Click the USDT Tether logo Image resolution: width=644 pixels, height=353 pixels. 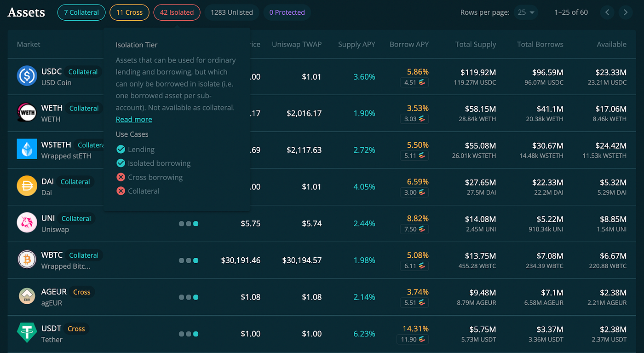point(27,333)
